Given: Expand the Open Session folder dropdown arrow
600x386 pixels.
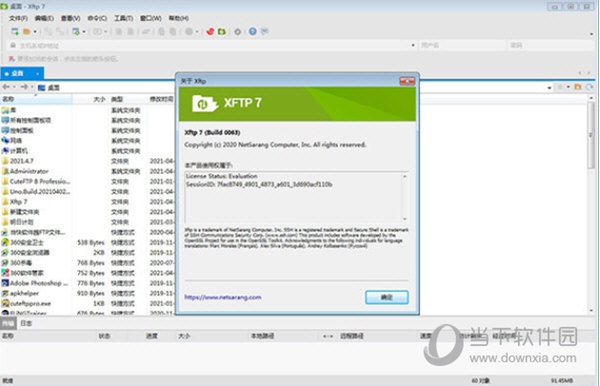Looking at the screenshot, I should click(x=35, y=32).
